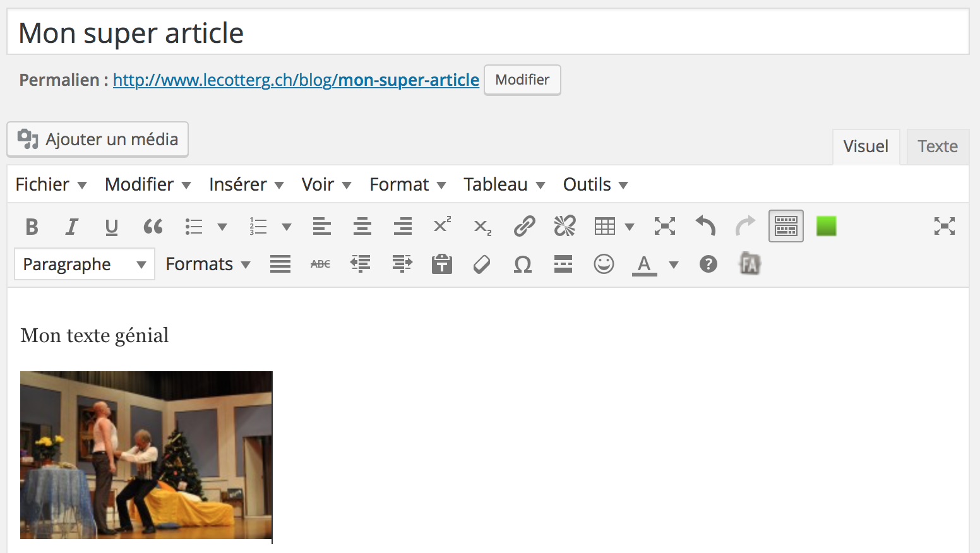Click the fullscreen icon beside the table button
980x553 pixels.
[x=665, y=226]
